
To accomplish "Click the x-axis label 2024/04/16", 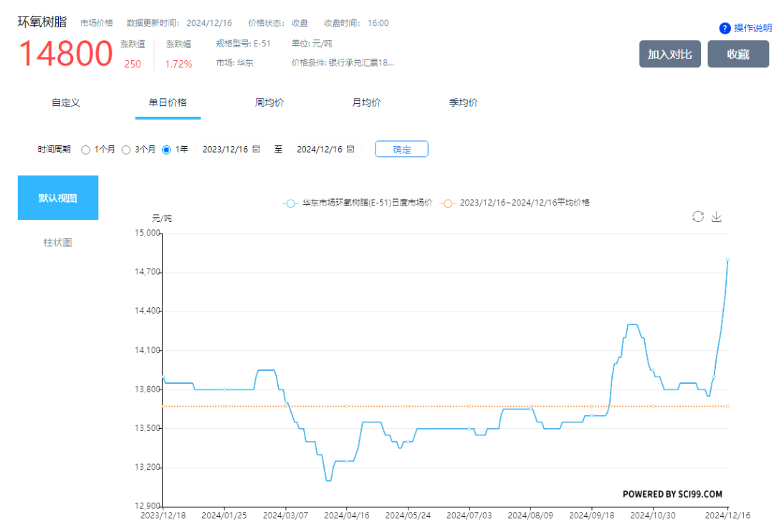I will 347,516.
